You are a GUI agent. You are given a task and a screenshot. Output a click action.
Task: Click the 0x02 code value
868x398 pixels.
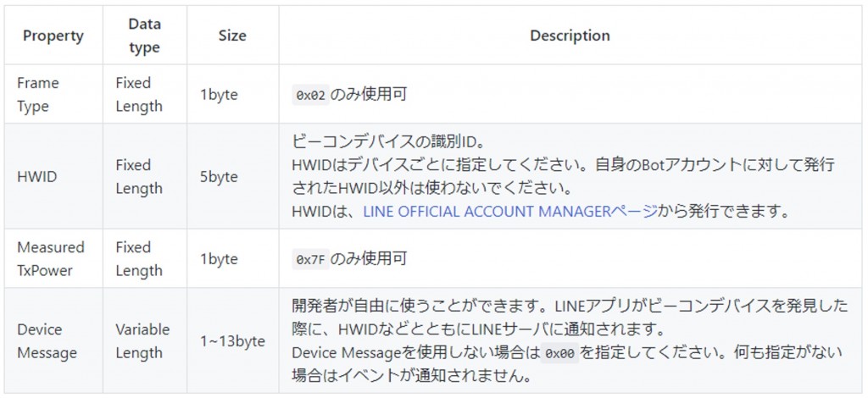310,95
